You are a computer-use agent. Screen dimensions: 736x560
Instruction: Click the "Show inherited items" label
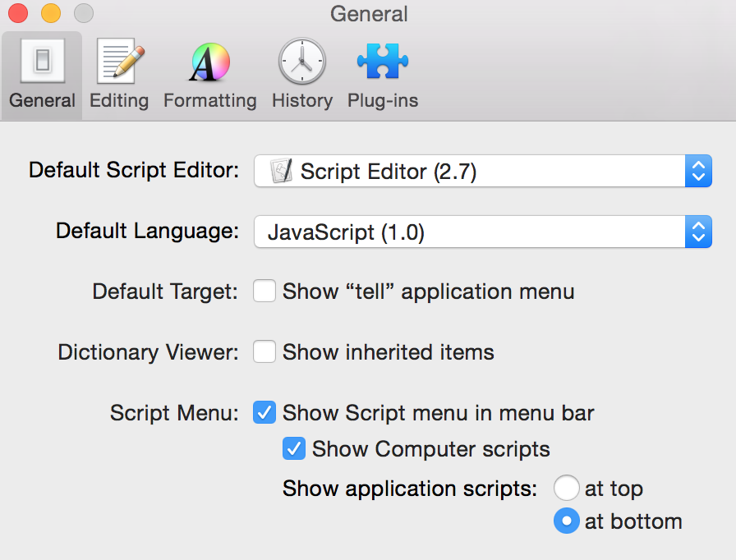coord(389,351)
